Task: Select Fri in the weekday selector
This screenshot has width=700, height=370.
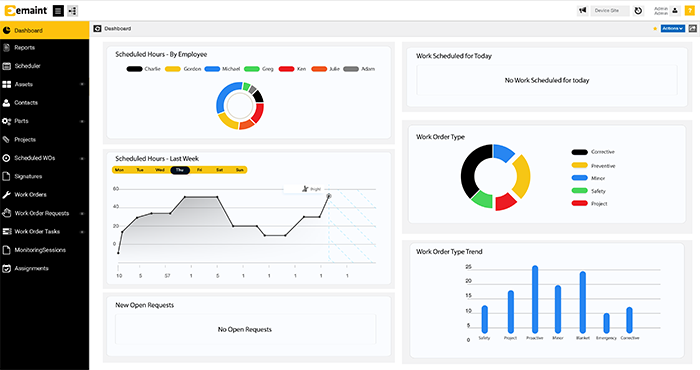Action: 200,170
